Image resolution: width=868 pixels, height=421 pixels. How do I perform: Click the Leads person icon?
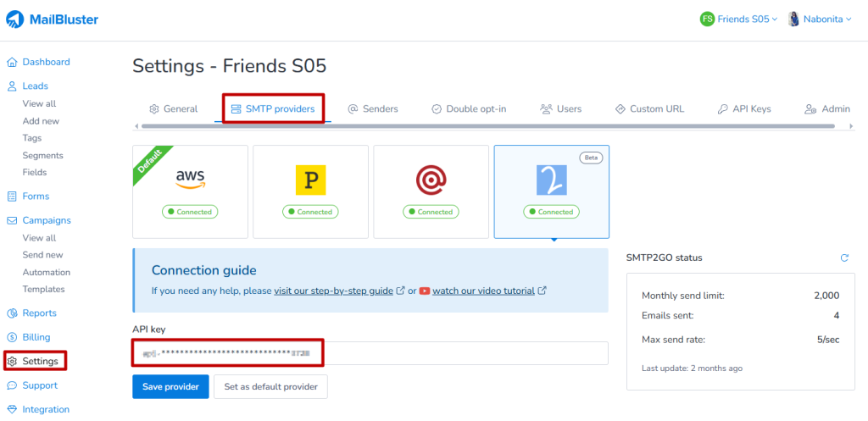pos(12,86)
